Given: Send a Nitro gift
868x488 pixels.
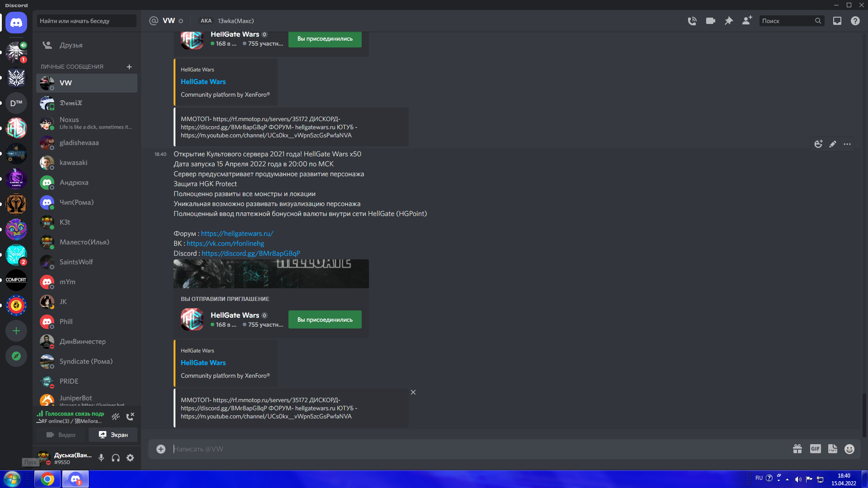Looking at the screenshot, I should point(797,449).
